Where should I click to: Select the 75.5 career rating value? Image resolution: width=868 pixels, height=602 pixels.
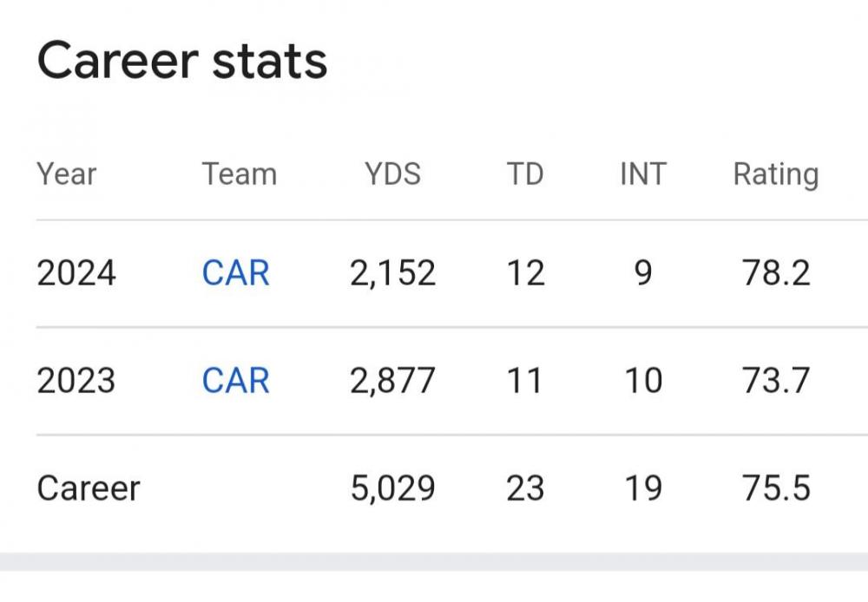(x=776, y=488)
